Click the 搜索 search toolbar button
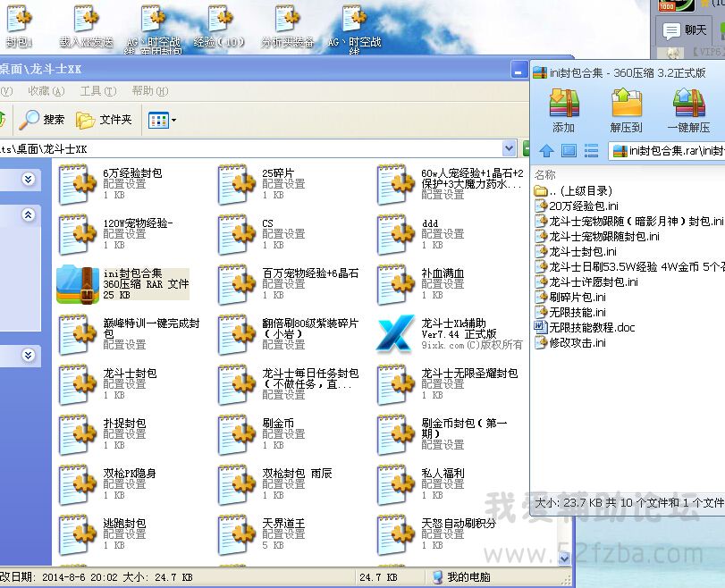 coord(42,120)
